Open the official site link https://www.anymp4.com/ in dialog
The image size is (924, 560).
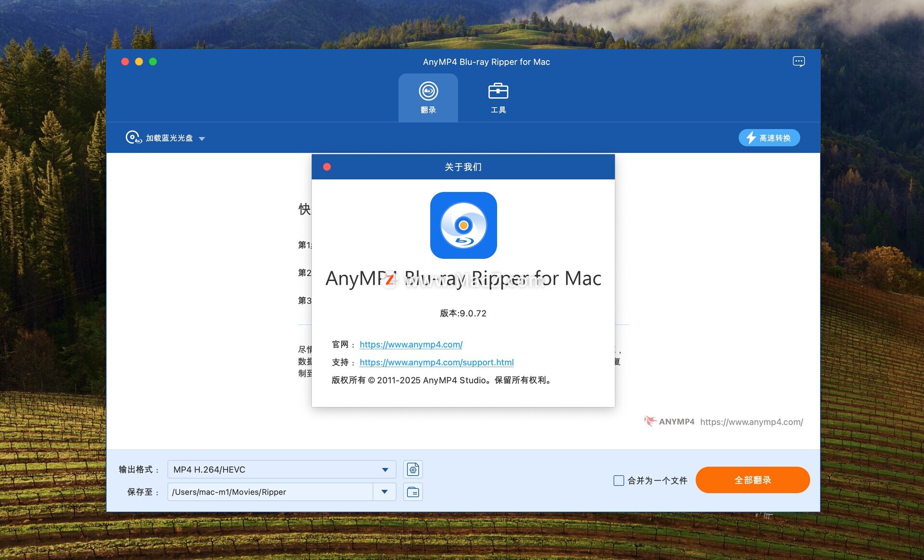point(411,344)
